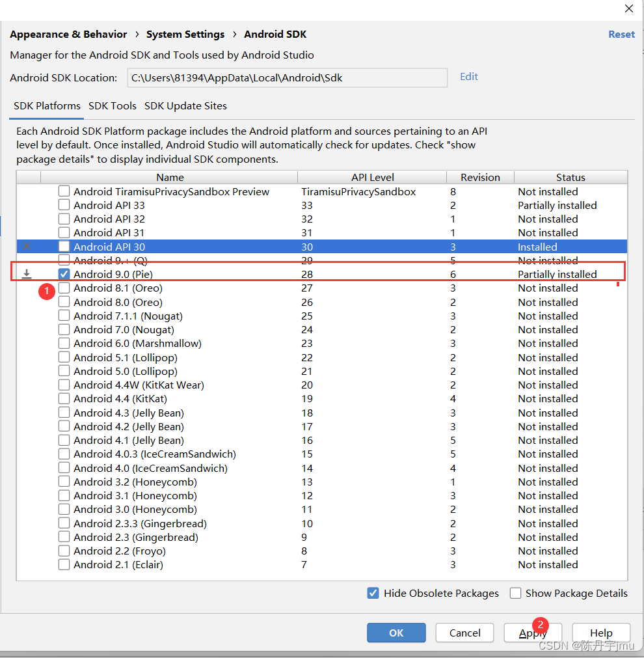Screen dimensions: 644x658
Task: Check the Android API 32 checkbox
Action: pyautogui.click(x=64, y=219)
